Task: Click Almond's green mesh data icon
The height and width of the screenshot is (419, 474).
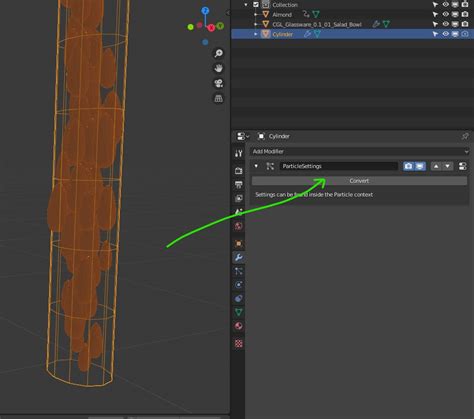Action: [x=316, y=14]
